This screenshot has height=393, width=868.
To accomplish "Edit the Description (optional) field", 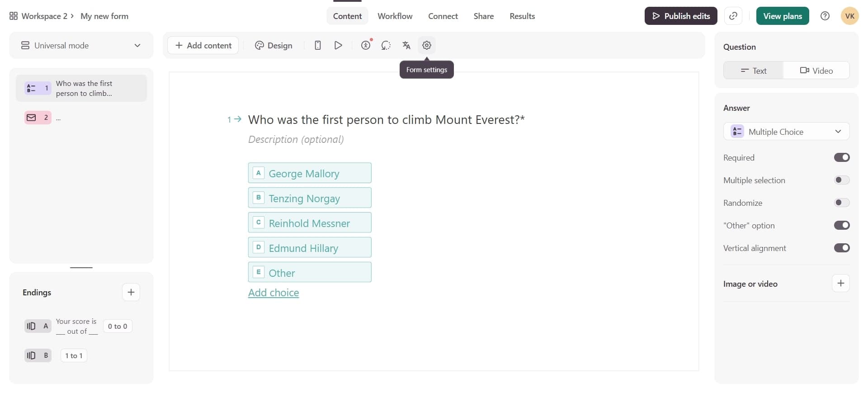I will coord(296,139).
